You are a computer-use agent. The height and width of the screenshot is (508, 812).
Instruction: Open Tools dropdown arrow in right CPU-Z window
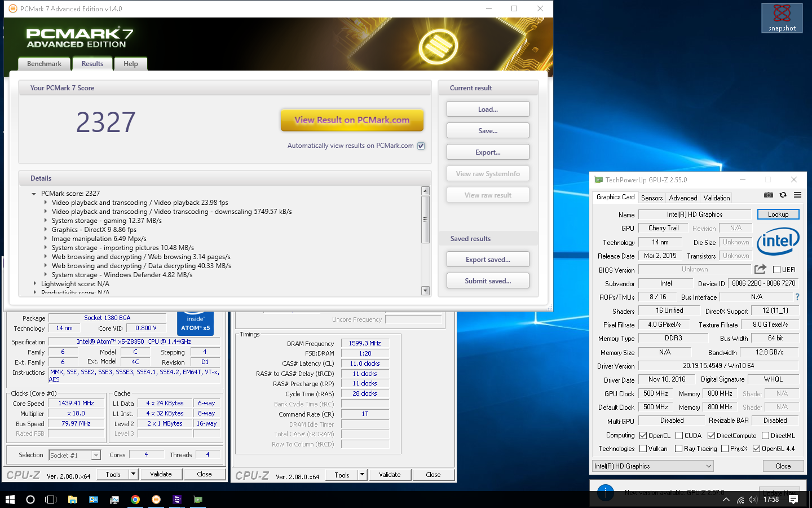pyautogui.click(x=362, y=475)
